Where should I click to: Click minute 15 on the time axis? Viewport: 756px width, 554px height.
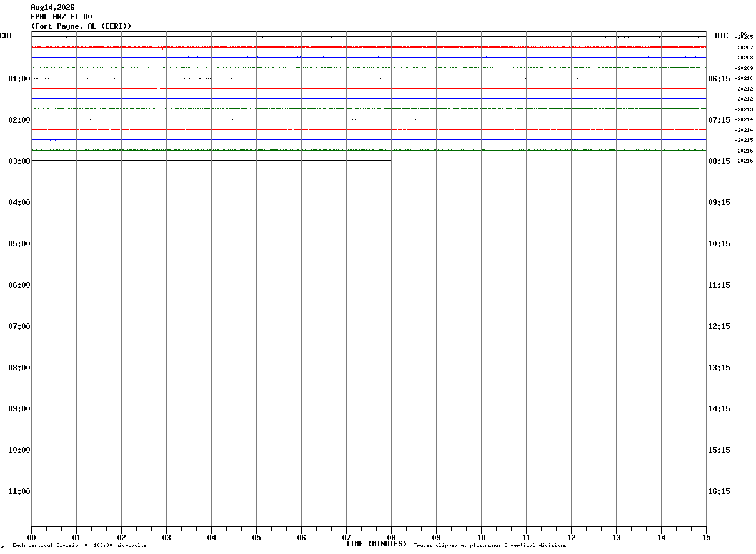[x=705, y=537]
